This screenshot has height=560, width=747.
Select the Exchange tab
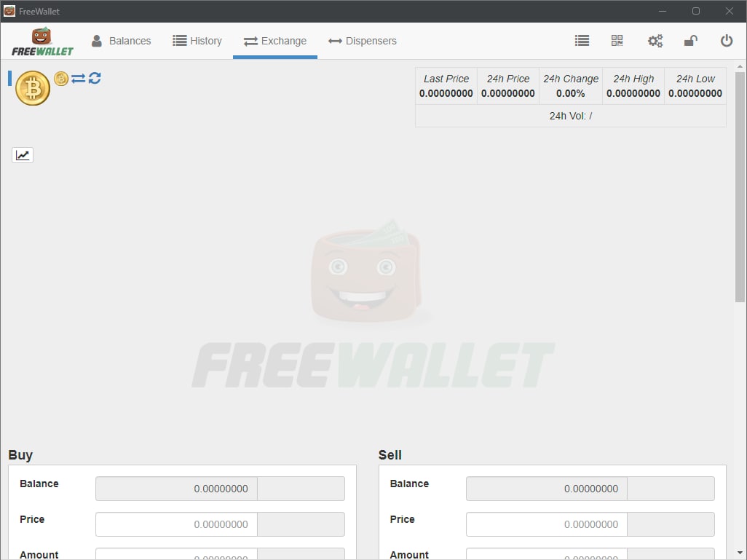pos(275,41)
